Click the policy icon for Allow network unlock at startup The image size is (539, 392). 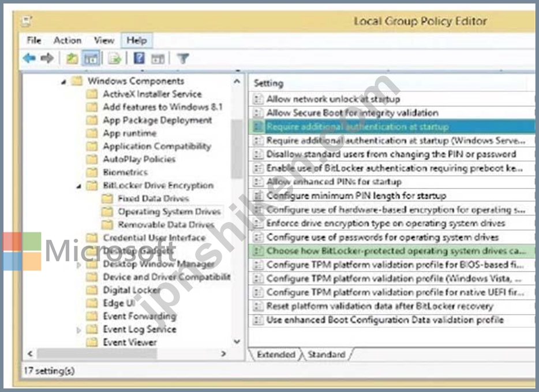coord(257,99)
